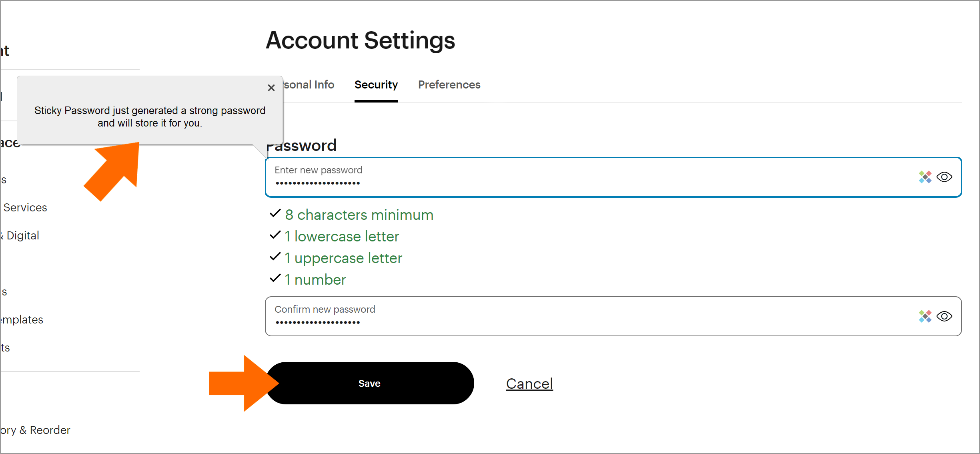Click Sticky Password icon in new password field
This screenshot has height=454, width=980.
coord(925,177)
